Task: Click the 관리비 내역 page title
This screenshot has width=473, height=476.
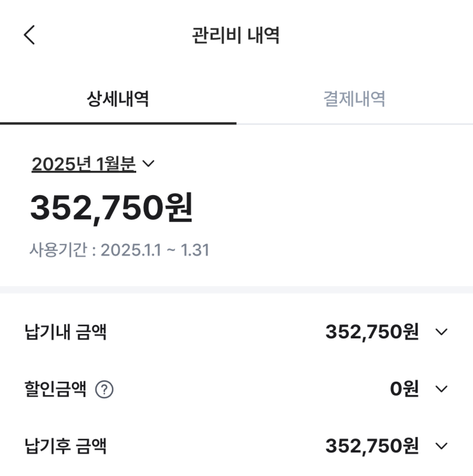Action: 236,35
